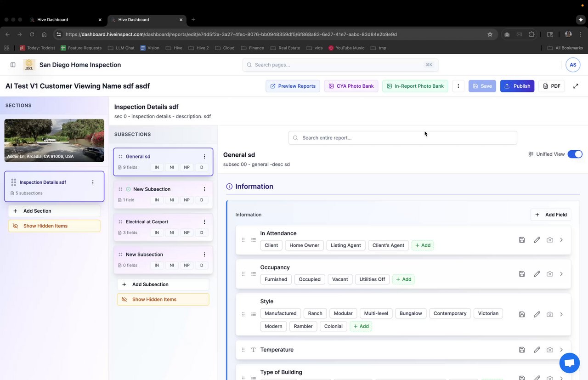Bookmark this page with the star icon
588x380 pixels.
click(490, 34)
